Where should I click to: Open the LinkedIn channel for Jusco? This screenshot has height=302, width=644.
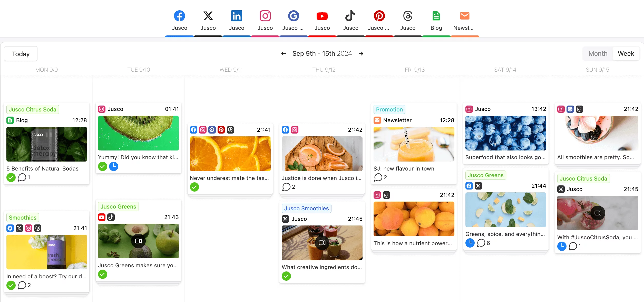point(237,21)
